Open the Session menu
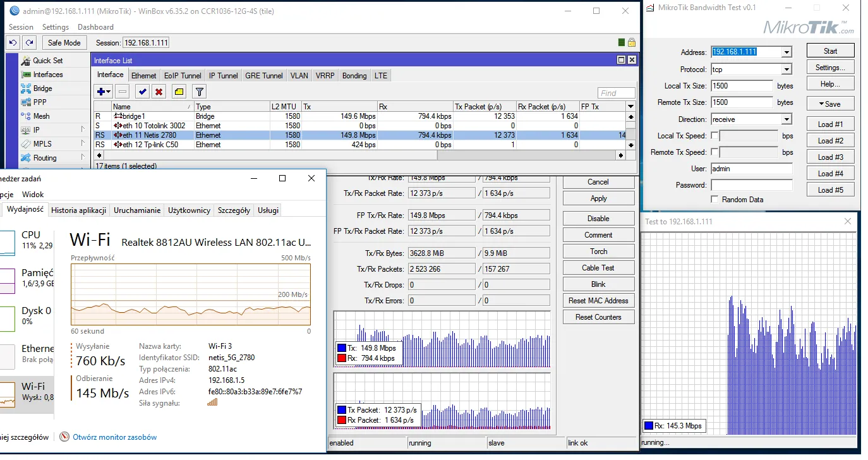 point(21,27)
